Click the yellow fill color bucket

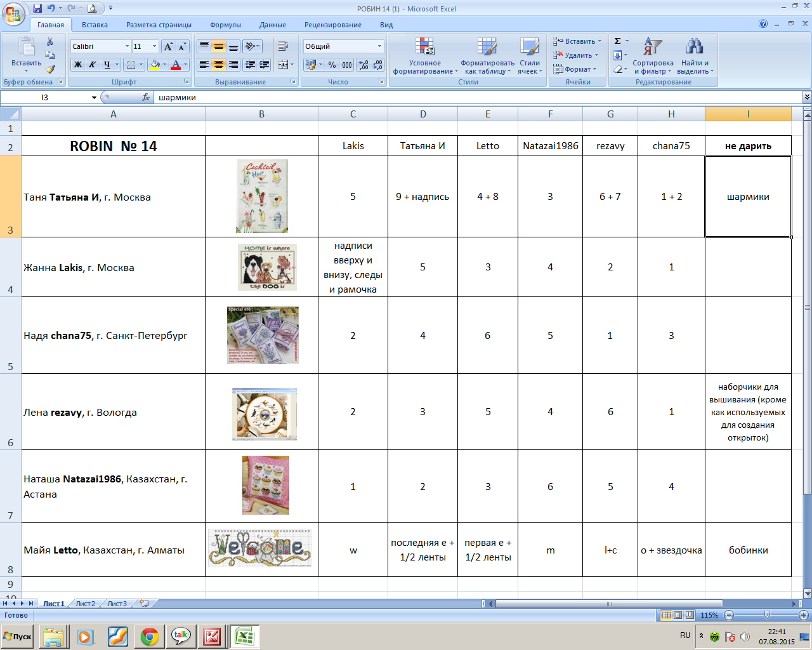[154, 65]
